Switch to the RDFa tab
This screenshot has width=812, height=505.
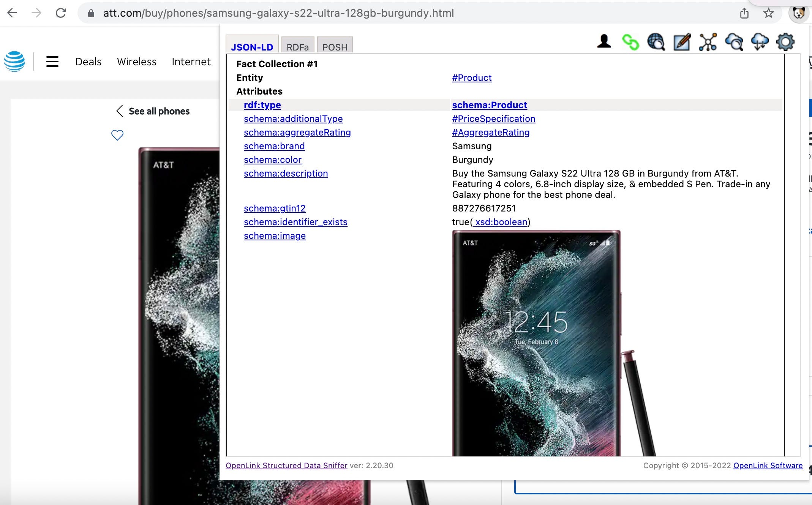[x=297, y=47]
